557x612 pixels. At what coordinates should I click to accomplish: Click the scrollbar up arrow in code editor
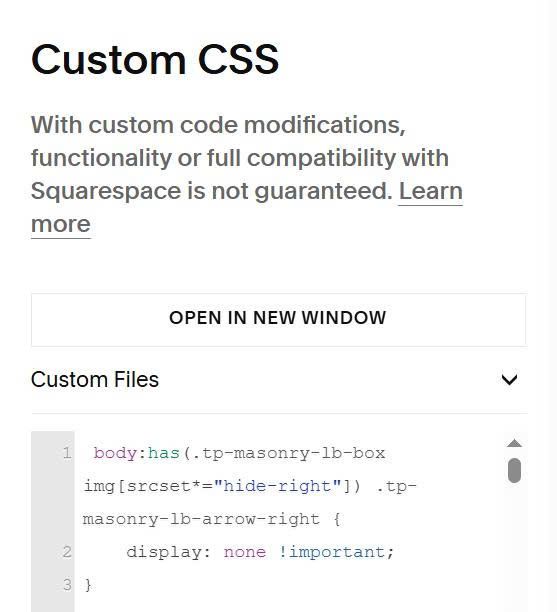[514, 443]
